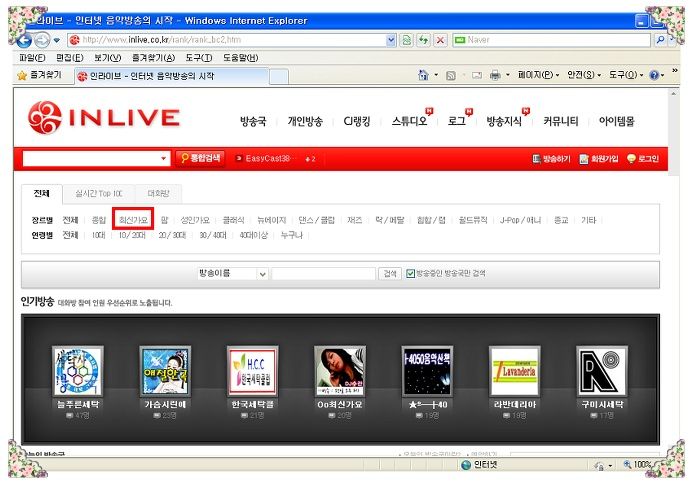The height and width of the screenshot is (484, 693).
Task: Open the 아이템몰 navigation link
Action: coord(617,122)
